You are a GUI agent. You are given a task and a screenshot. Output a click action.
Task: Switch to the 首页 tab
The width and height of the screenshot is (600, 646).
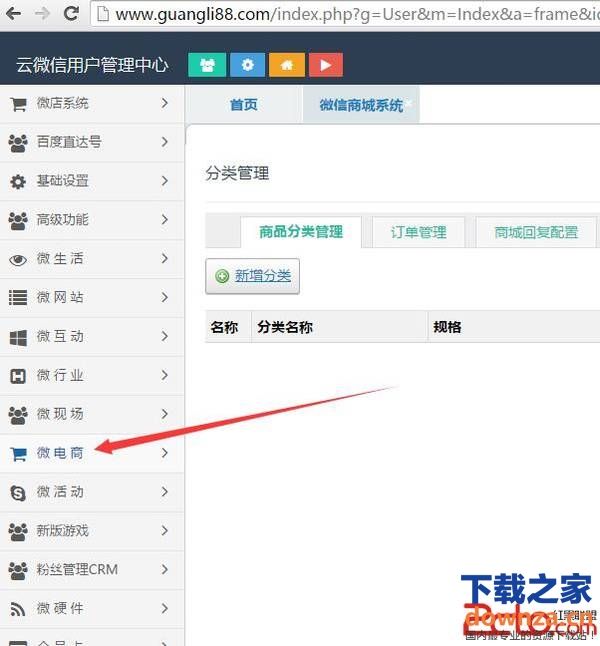coord(244,105)
